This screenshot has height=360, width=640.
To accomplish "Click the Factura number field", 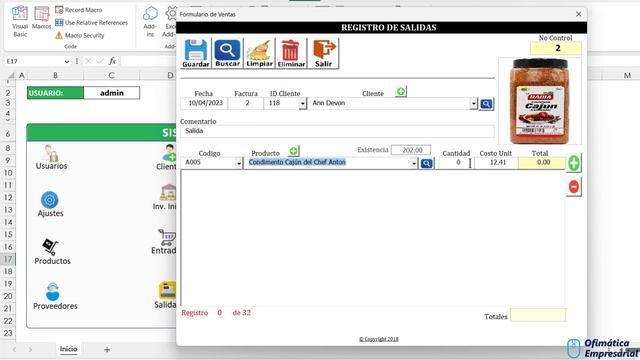I will (246, 104).
